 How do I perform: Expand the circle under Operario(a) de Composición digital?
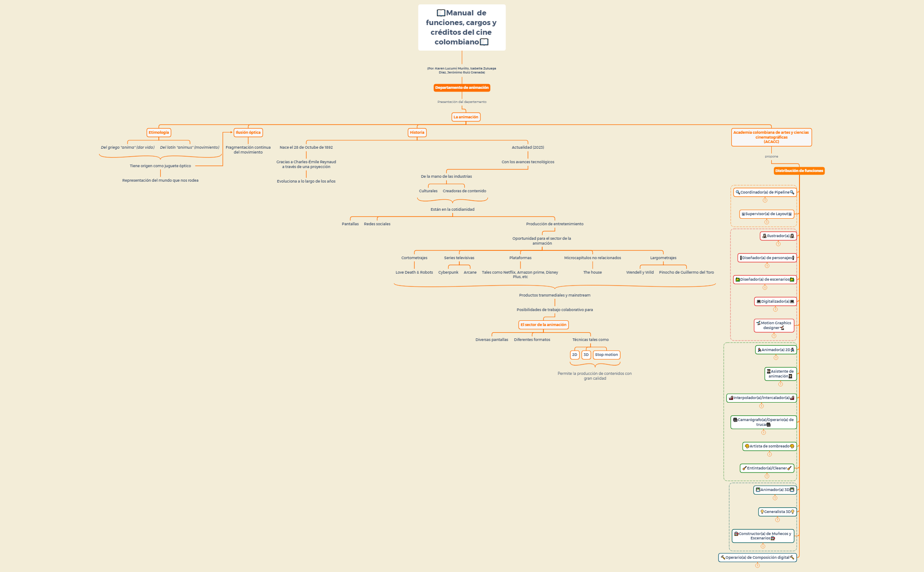pos(757,565)
